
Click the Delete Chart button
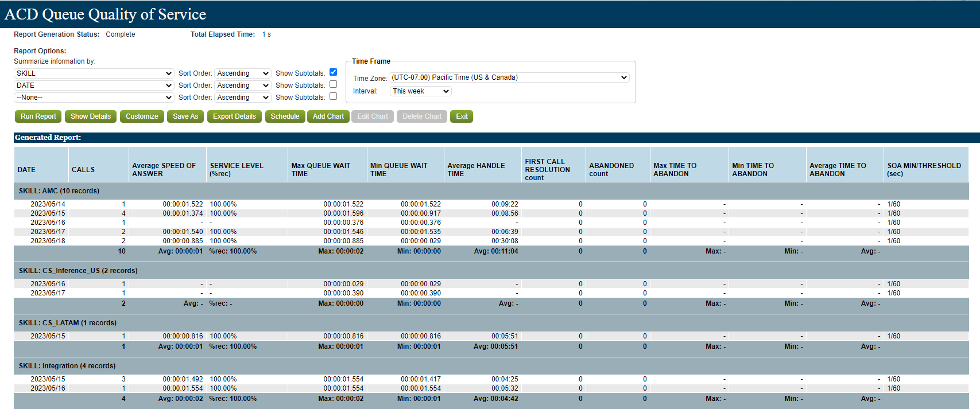422,116
